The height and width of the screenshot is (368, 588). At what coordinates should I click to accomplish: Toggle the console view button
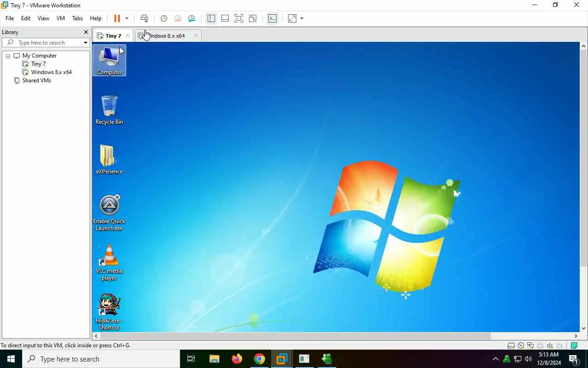[x=272, y=18]
